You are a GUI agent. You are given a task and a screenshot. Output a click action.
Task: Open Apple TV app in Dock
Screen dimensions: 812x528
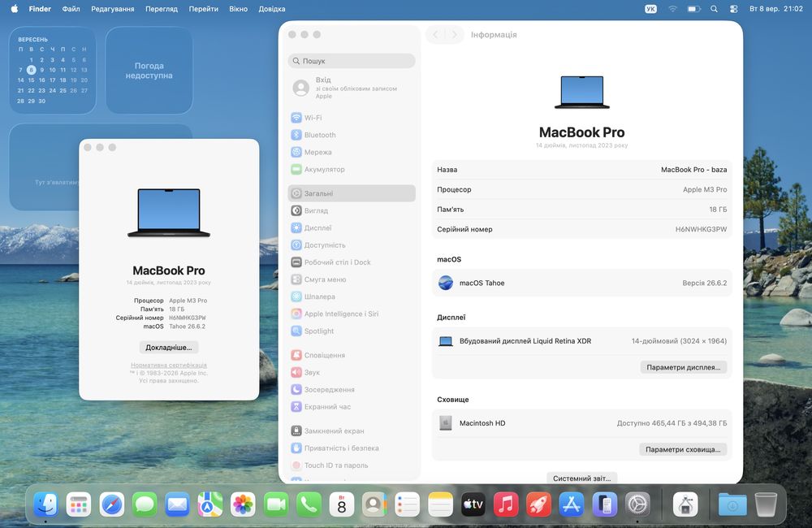[x=473, y=504]
